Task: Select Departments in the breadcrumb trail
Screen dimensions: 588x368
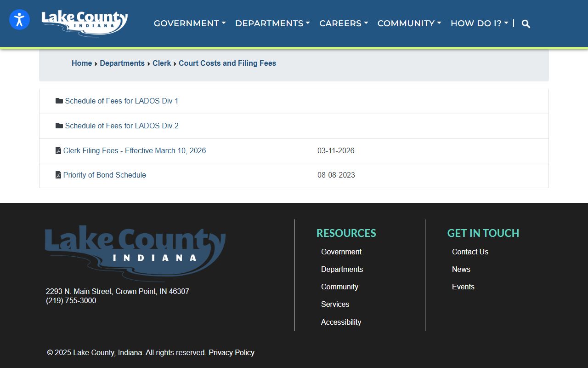Action: pyautogui.click(x=122, y=63)
